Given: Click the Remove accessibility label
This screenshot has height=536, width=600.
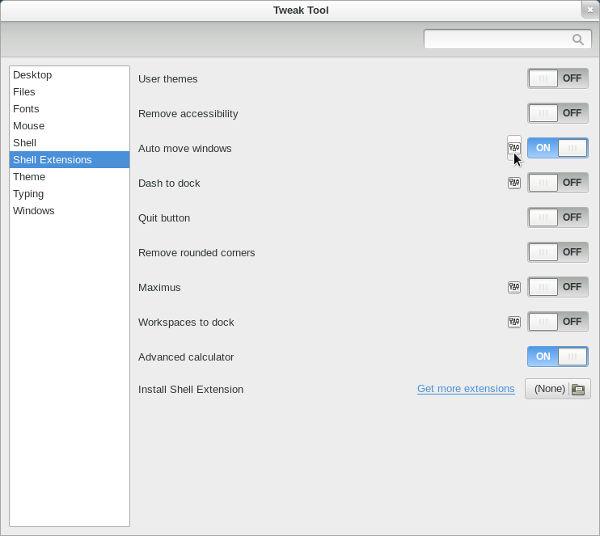Looking at the screenshot, I should [x=188, y=114].
